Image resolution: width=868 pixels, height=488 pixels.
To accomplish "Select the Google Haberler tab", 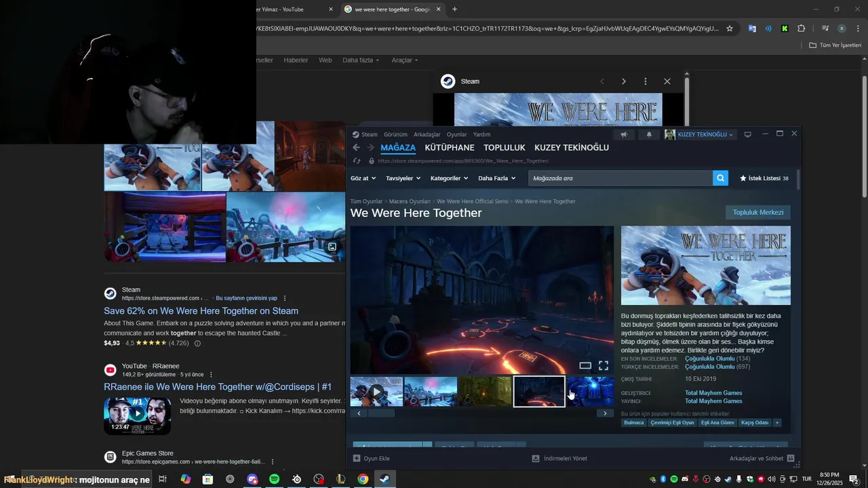I will (x=296, y=60).
